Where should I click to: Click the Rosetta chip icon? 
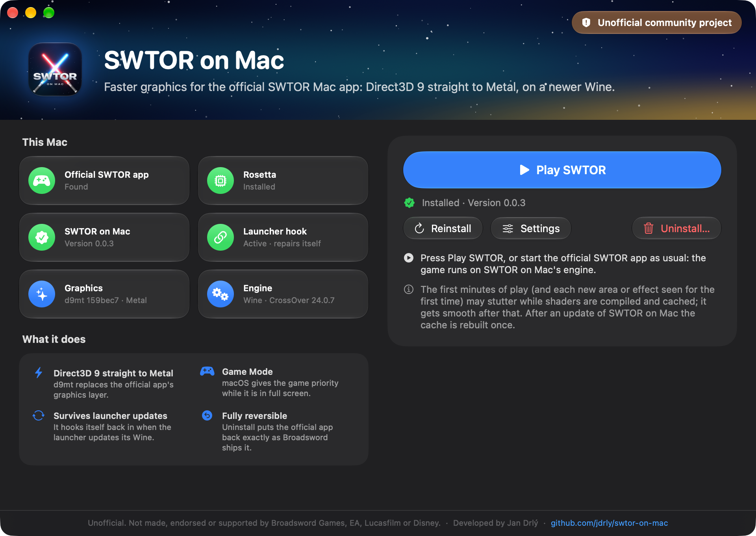tap(220, 181)
